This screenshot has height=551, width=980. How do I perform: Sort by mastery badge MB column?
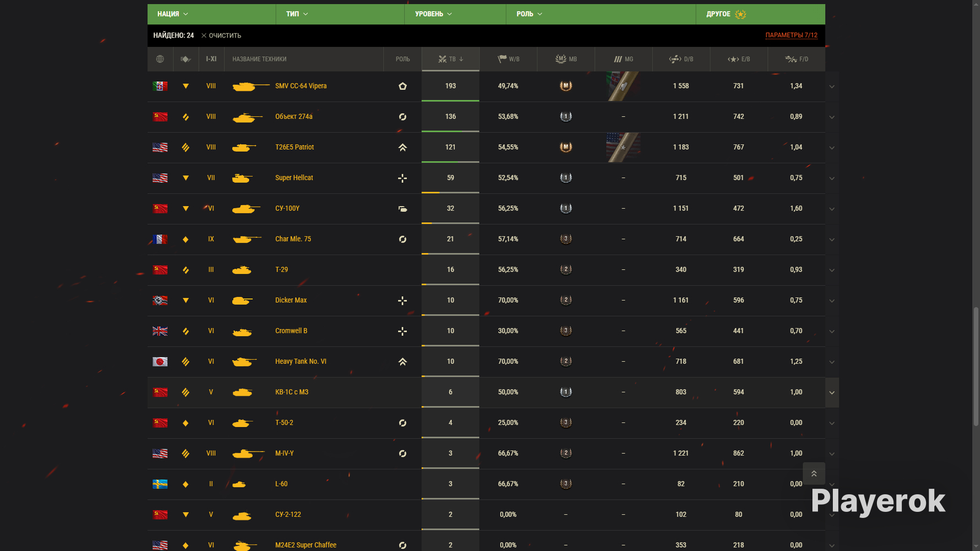566,59
